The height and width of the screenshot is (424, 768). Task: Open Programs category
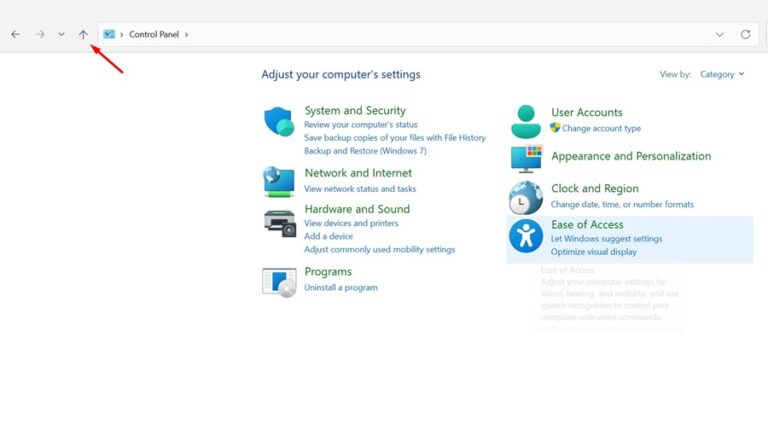(328, 272)
